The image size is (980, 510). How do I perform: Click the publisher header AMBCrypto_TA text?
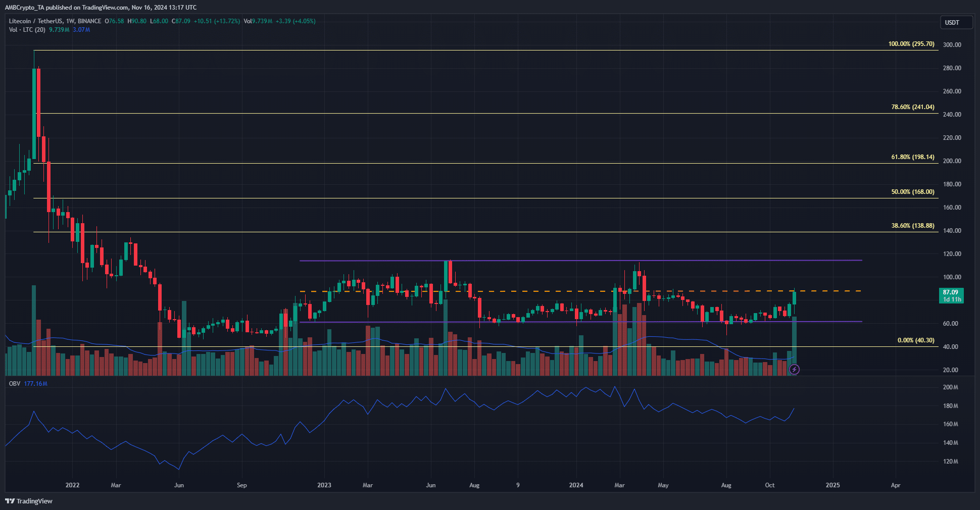25,8
